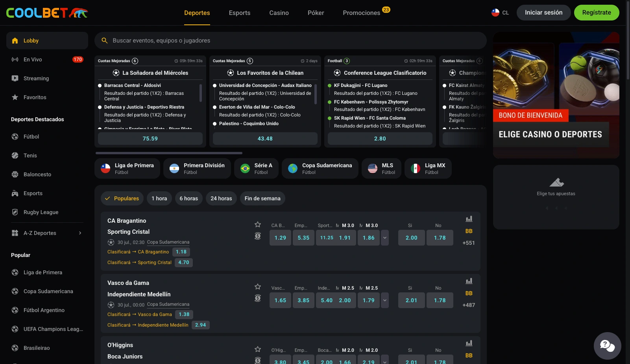
Task: Select Baloncesto icon in sidebar
Action: pos(15,174)
